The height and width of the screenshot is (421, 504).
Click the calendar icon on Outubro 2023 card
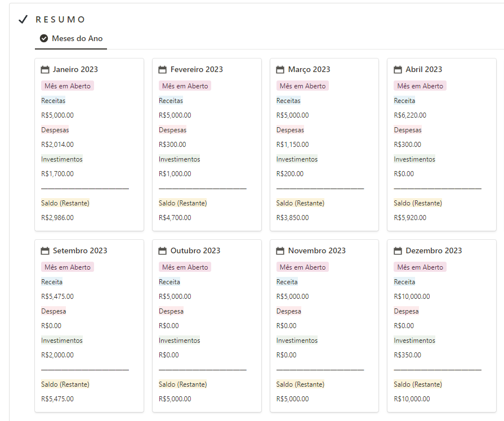click(163, 251)
